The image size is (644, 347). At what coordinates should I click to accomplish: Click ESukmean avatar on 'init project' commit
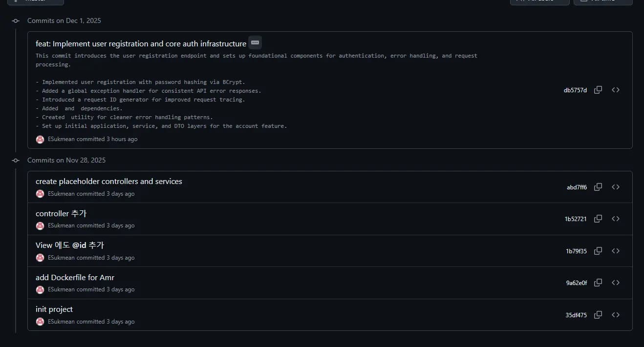tap(40, 322)
